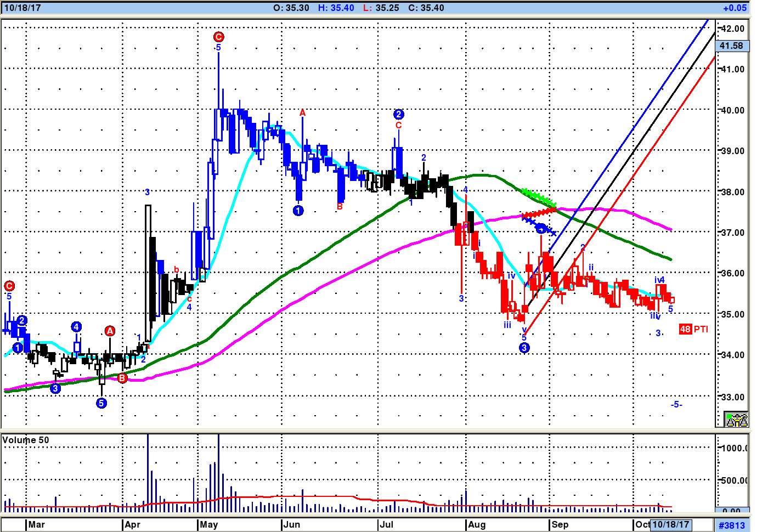Click the 10/18/17 date in header bar

[x=22, y=8]
